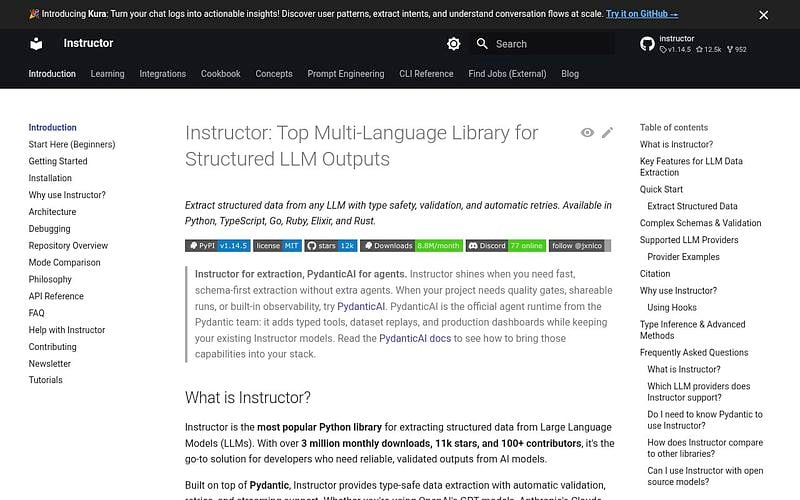Switch to the Introduction tab
Image resolution: width=800 pixels, height=500 pixels.
pyautogui.click(x=52, y=73)
